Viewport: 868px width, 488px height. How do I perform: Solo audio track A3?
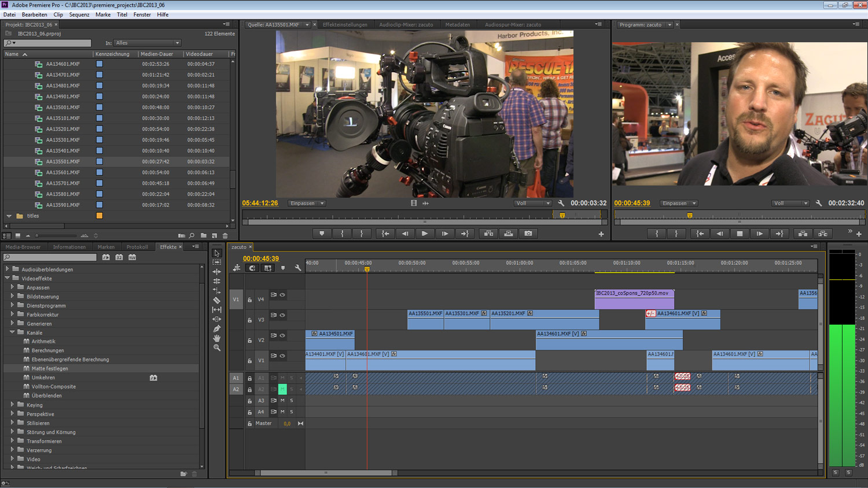point(292,400)
